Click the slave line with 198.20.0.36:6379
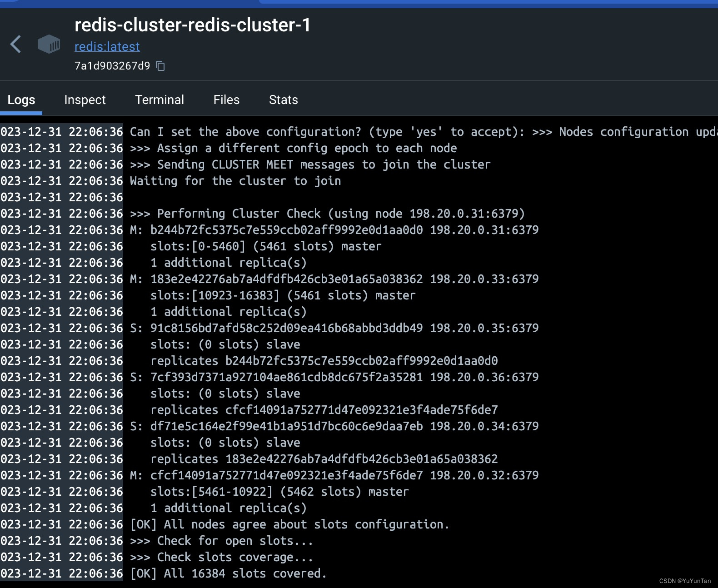This screenshot has height=588, width=718. 334,377
